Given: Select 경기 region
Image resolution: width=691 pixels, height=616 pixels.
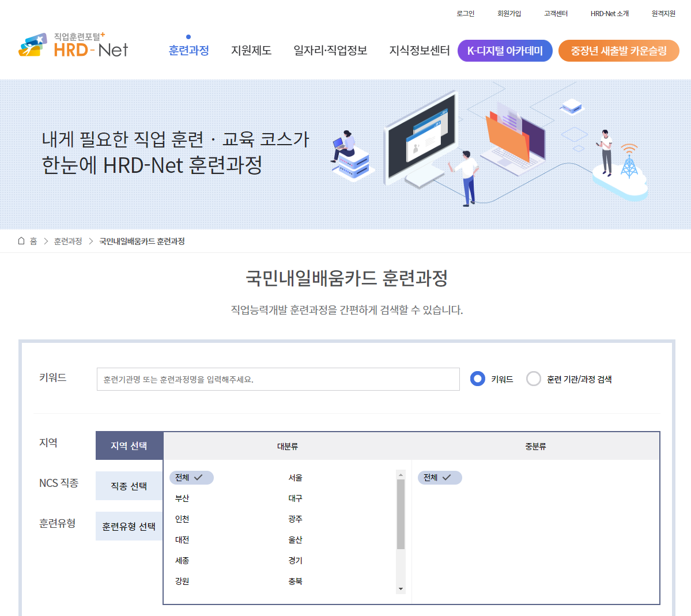Looking at the screenshot, I should (x=295, y=561).
